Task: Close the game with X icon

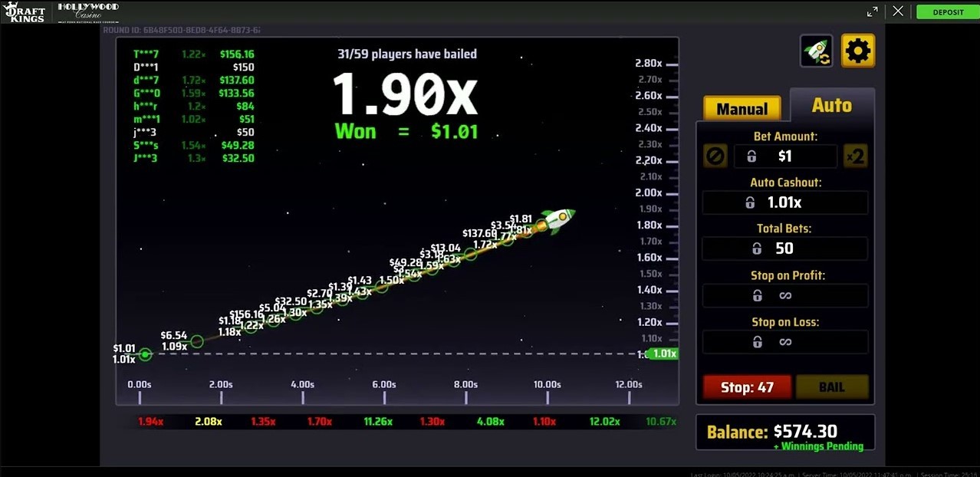Action: coord(898,11)
